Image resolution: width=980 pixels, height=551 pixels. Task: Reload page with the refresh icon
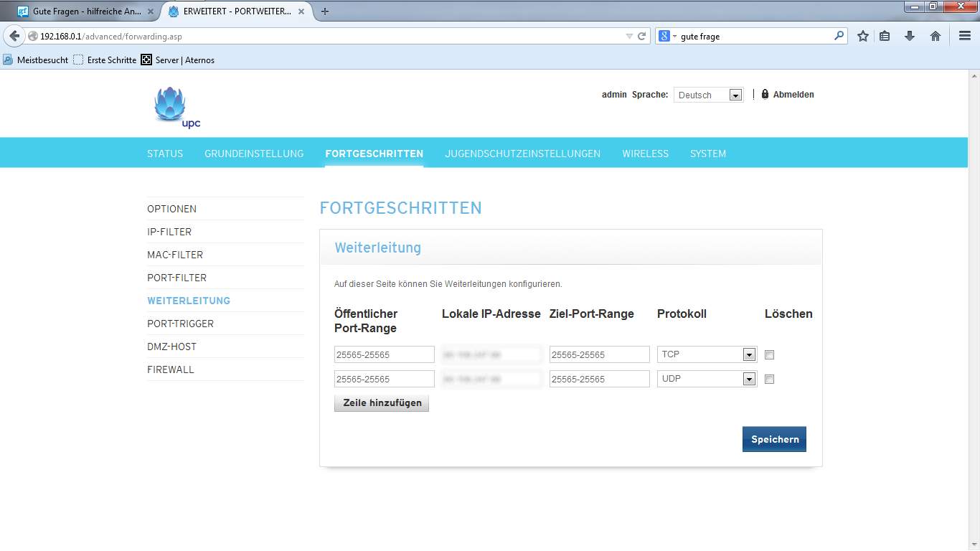[642, 36]
